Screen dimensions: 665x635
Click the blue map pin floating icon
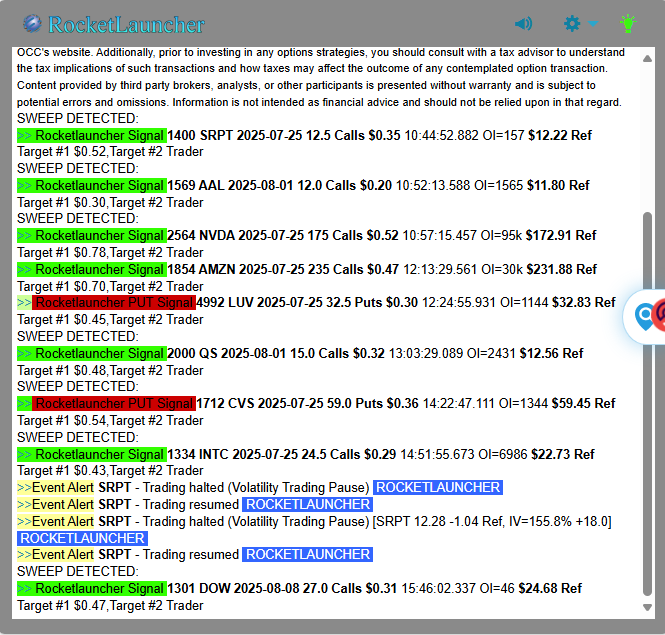click(645, 317)
